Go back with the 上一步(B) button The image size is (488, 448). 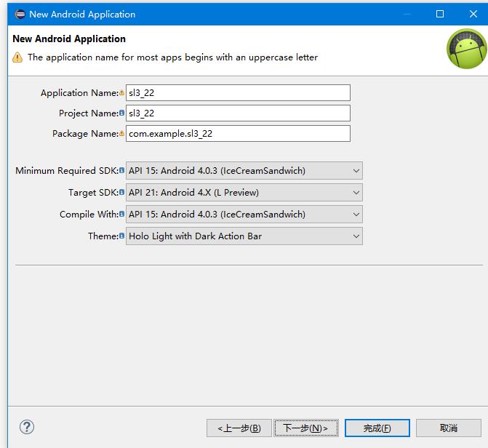tap(239, 428)
